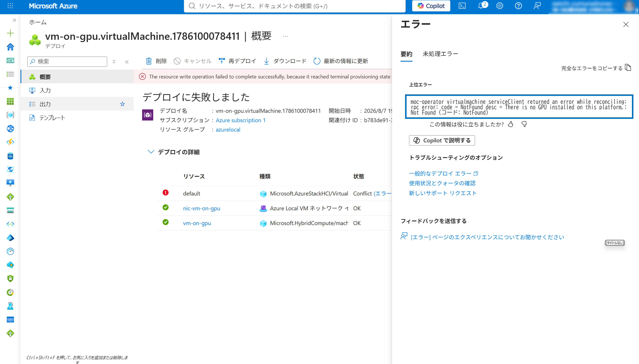This screenshot has height=364, width=639.
Task: Click the thumbs down feedback icon
Action: [524, 124]
